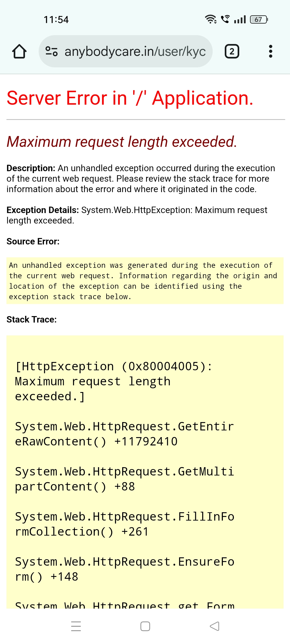Open recent apps via navigation menu icon
The height and width of the screenshot is (644, 290).
[76, 626]
